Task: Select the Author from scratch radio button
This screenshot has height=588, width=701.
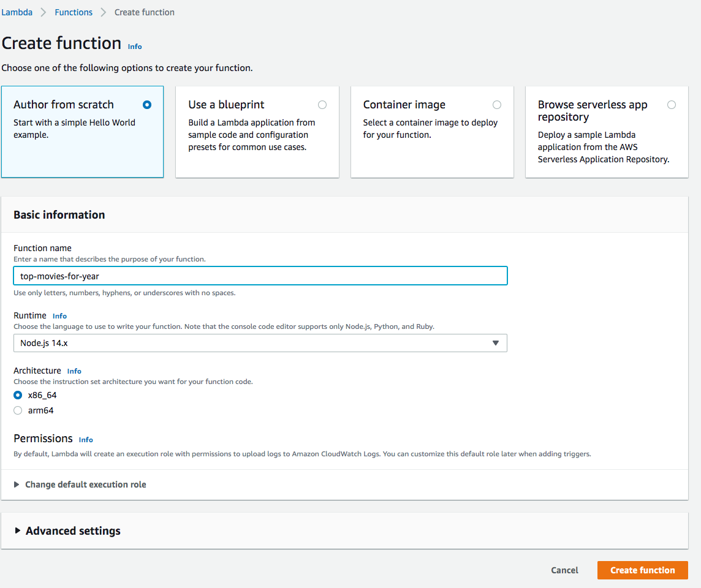Action: point(147,105)
